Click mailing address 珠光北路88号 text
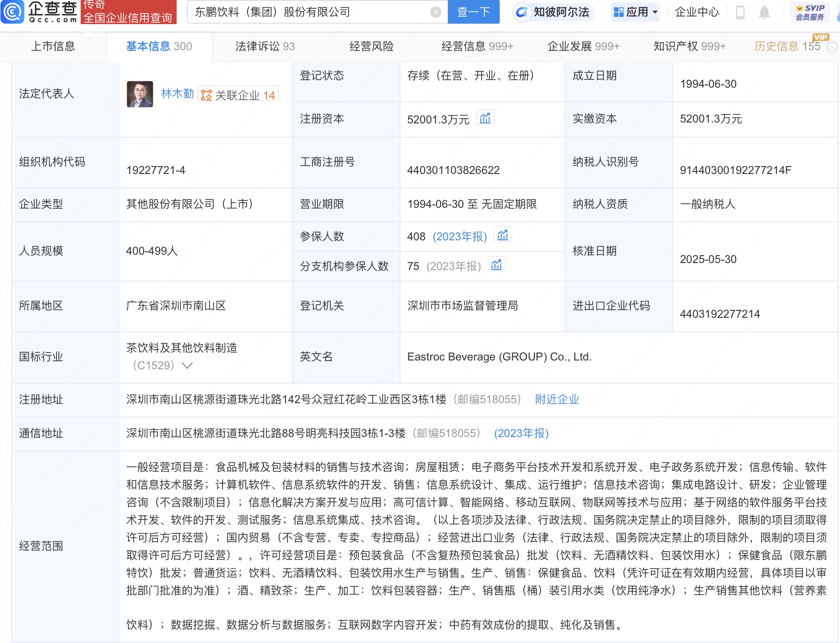 (x=265, y=433)
